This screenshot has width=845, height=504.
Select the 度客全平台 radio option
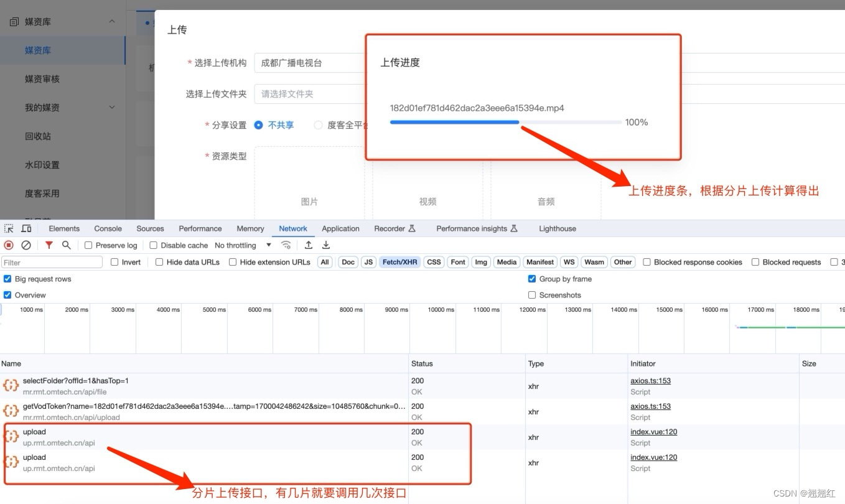[318, 125]
